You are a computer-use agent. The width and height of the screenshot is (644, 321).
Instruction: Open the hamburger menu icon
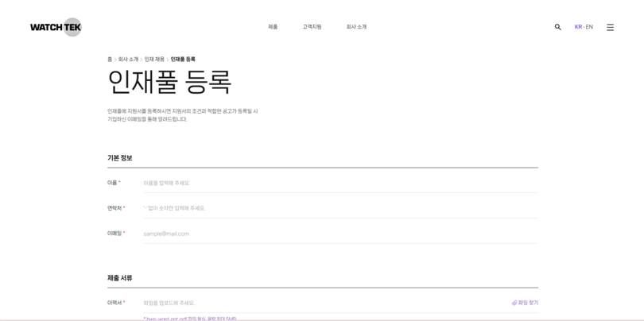point(611,27)
